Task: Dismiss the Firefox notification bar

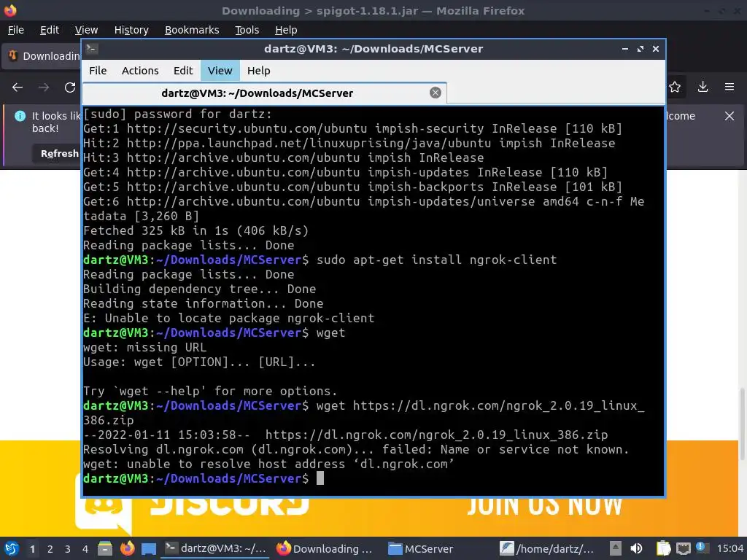Action: 729,116
